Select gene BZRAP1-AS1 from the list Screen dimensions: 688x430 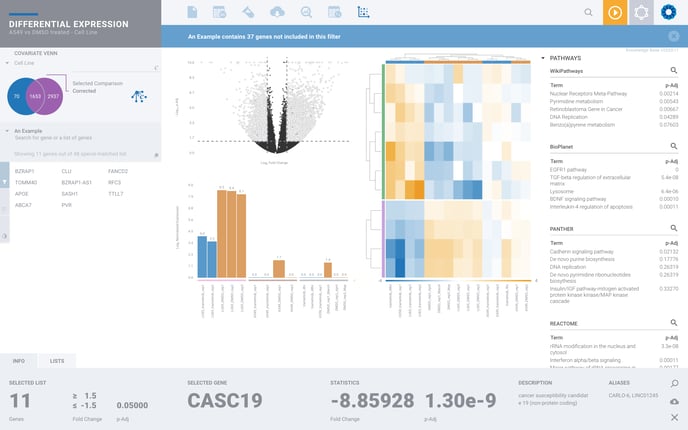point(76,183)
